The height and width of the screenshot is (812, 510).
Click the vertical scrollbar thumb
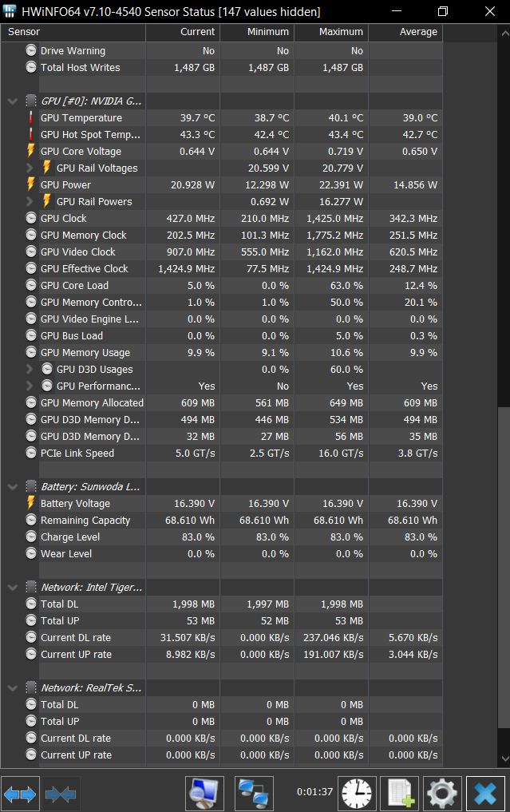tap(504, 567)
